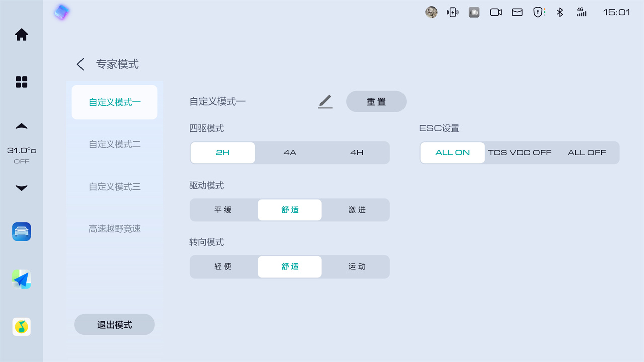This screenshot has height=362, width=644.
Task: Open the yellow music app icon
Action: pyautogui.click(x=22, y=327)
